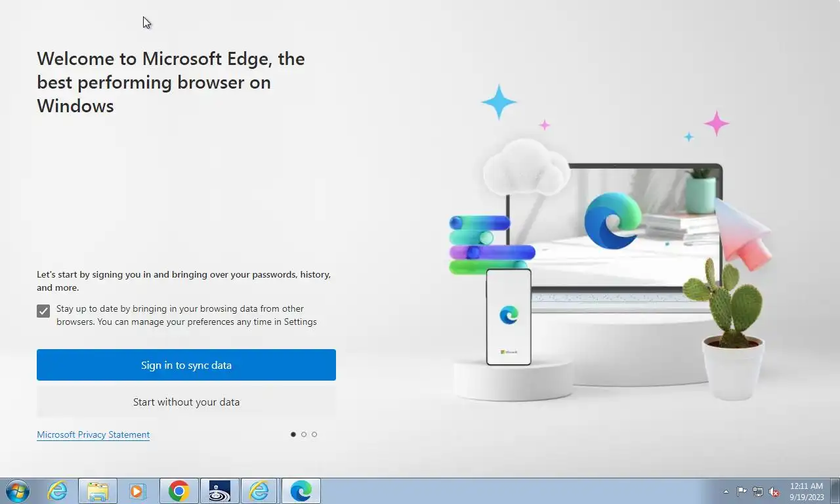Click the Show desktop strip
This screenshot has height=504, width=840.
pos(835,491)
